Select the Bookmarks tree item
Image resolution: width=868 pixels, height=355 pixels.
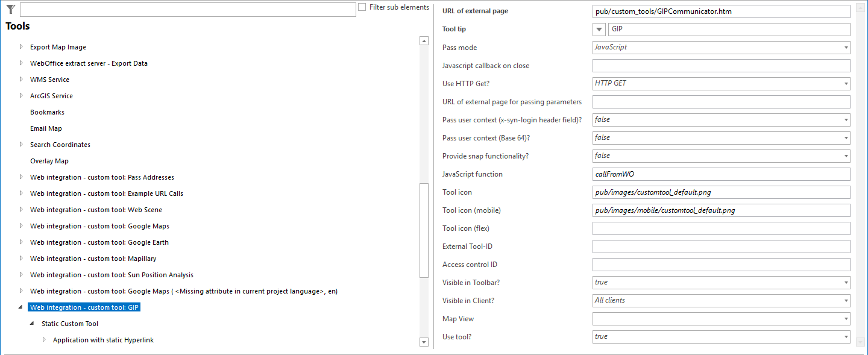(47, 112)
